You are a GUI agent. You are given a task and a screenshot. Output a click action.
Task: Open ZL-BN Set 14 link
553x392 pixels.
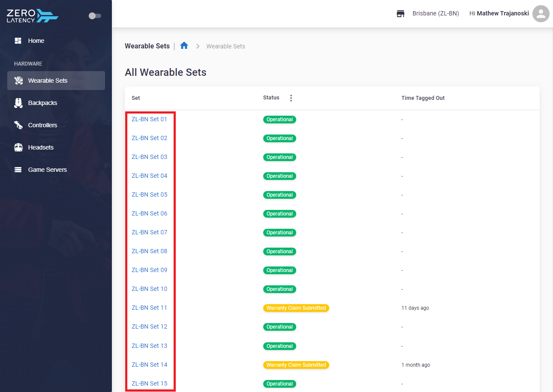(x=149, y=365)
